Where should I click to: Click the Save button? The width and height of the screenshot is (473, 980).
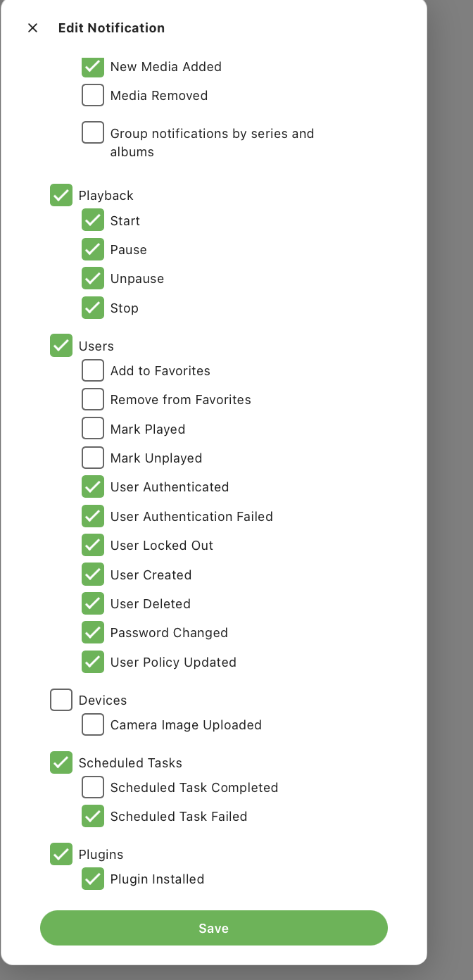tap(213, 928)
